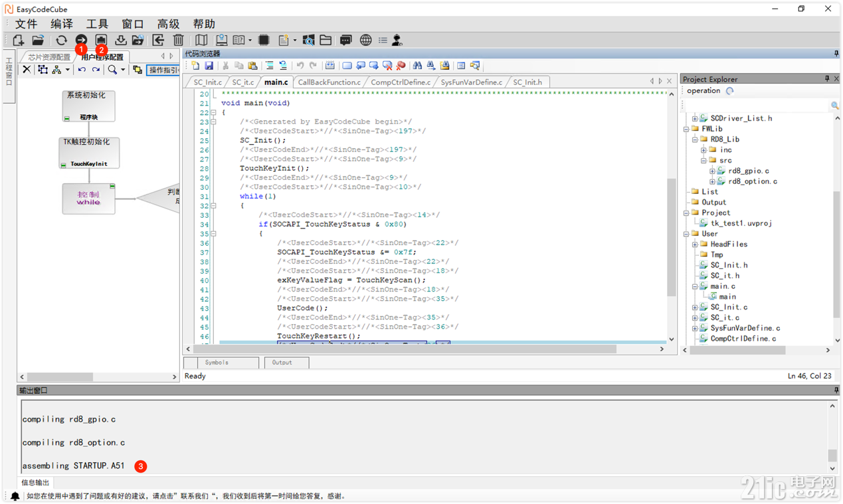843x504 pixels.
Task: Click the black chip toolbar icon
Action: [264, 41]
